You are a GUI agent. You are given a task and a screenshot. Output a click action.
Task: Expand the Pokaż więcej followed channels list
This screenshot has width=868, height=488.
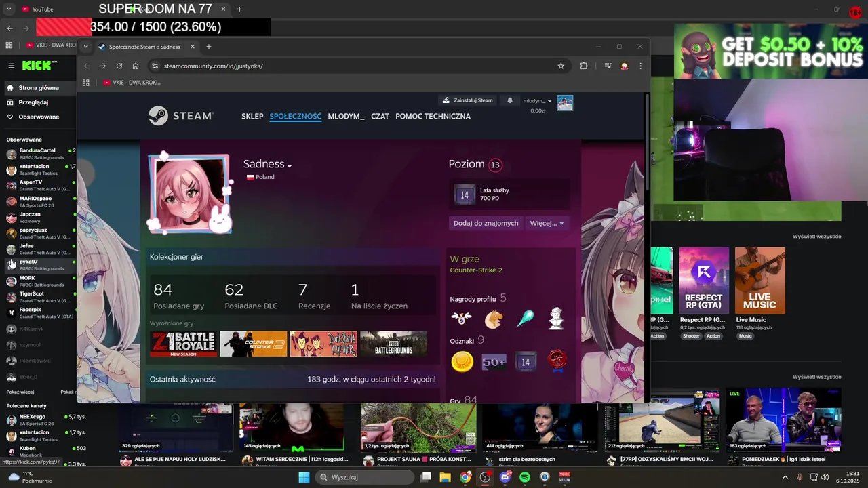pyautogui.click(x=20, y=392)
